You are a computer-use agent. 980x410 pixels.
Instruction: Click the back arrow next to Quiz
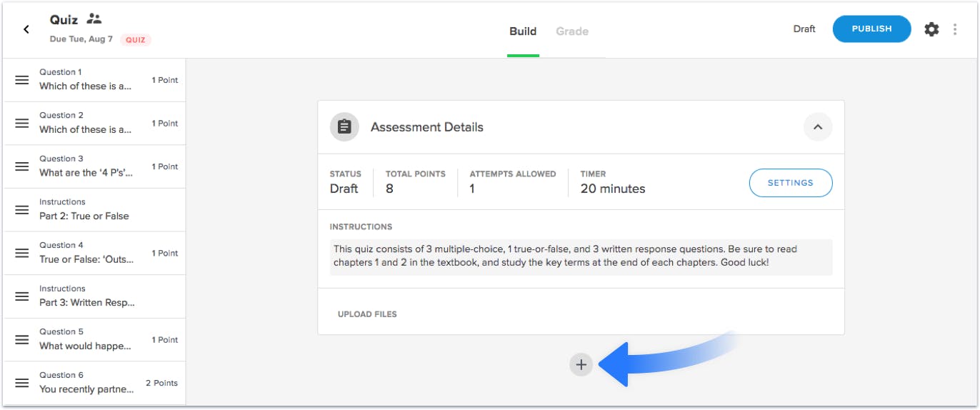point(26,29)
